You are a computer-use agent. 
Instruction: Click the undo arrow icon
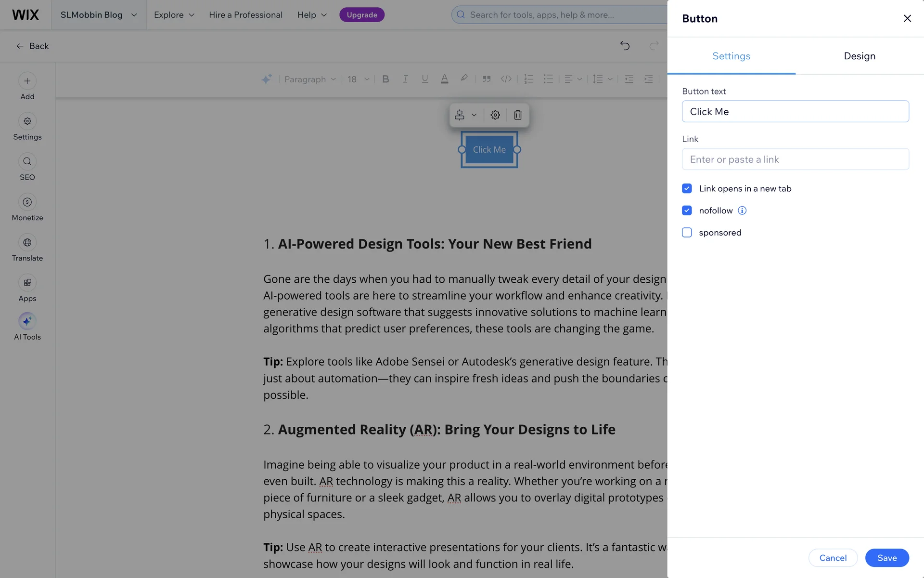[625, 46]
